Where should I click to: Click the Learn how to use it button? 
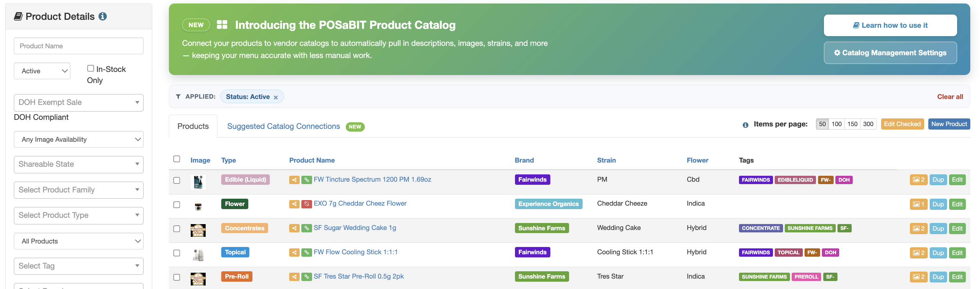(x=890, y=26)
